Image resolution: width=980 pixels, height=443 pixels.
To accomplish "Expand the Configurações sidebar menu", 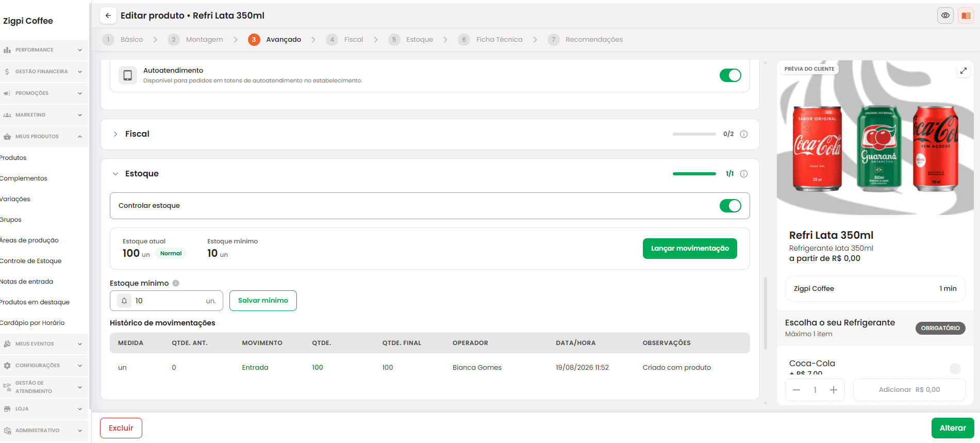I will click(x=80, y=366).
